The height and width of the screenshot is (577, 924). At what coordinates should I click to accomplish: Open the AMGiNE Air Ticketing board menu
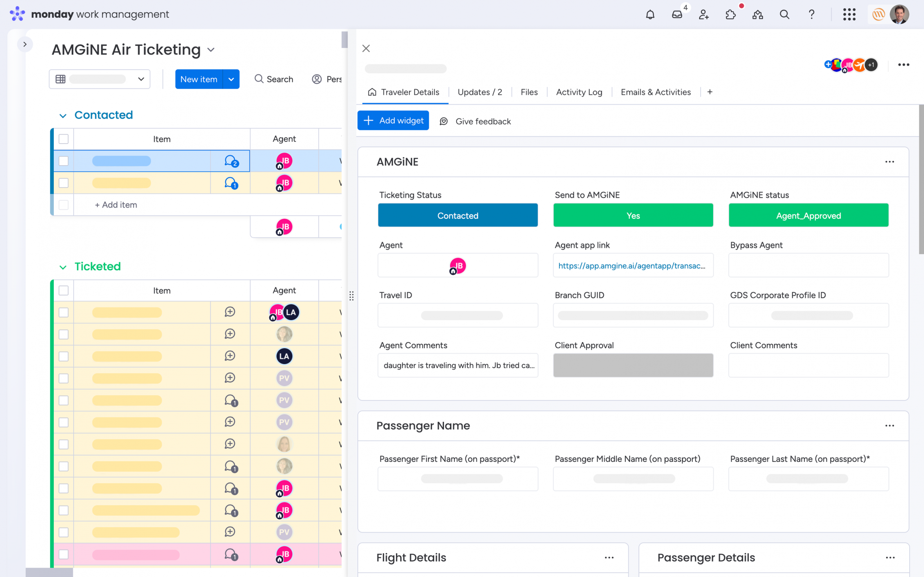[211, 50]
